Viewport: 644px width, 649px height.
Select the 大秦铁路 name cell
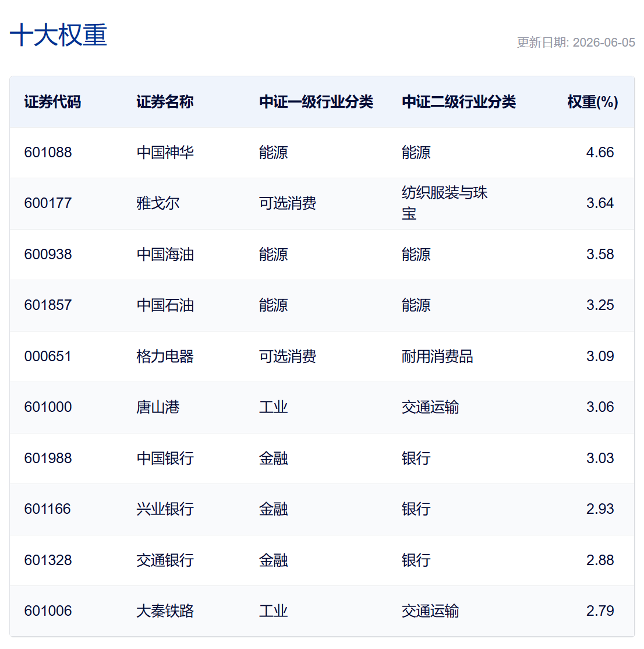point(165,611)
